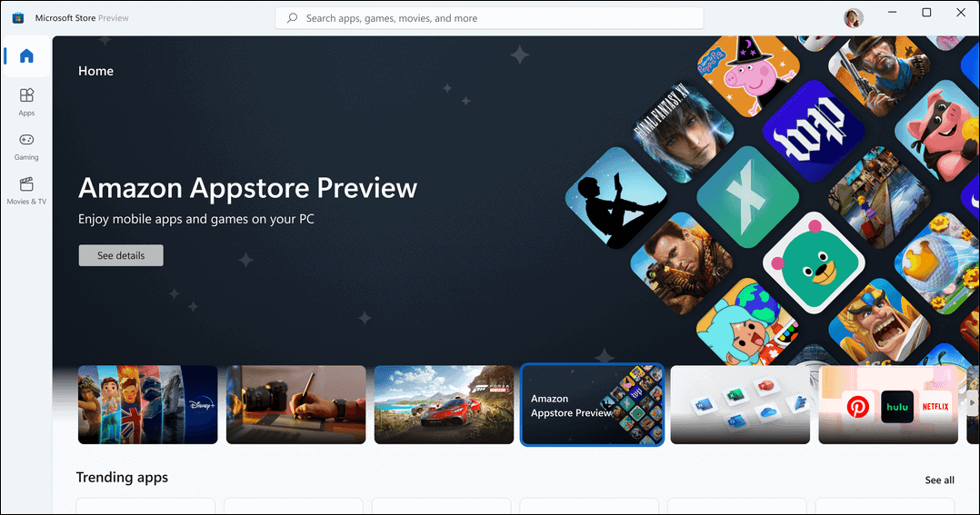Select the Disney+ carousel thumbnail

click(147, 404)
